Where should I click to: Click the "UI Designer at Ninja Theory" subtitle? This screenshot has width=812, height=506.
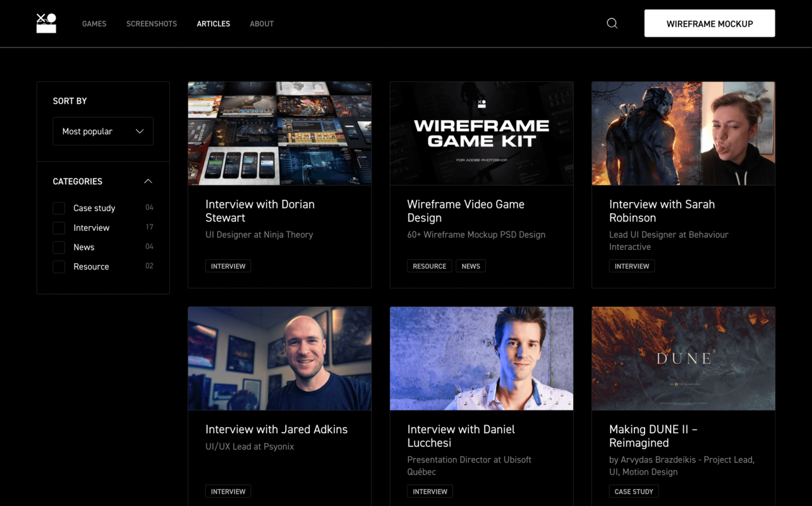[259, 235]
